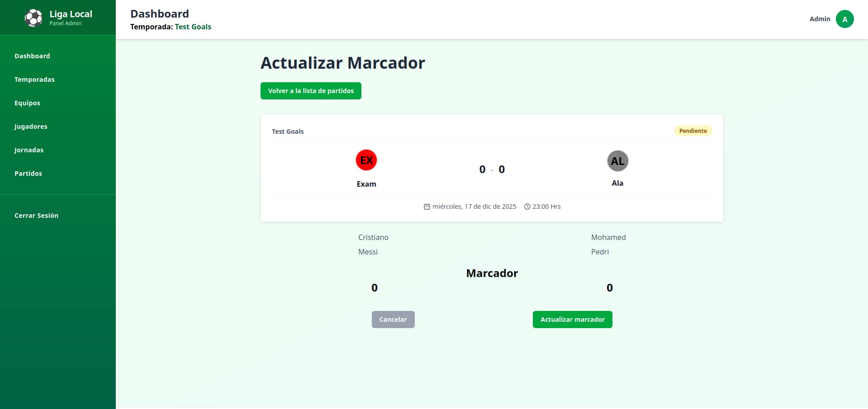Click the Ala team name
The image size is (868, 409).
pyautogui.click(x=617, y=183)
